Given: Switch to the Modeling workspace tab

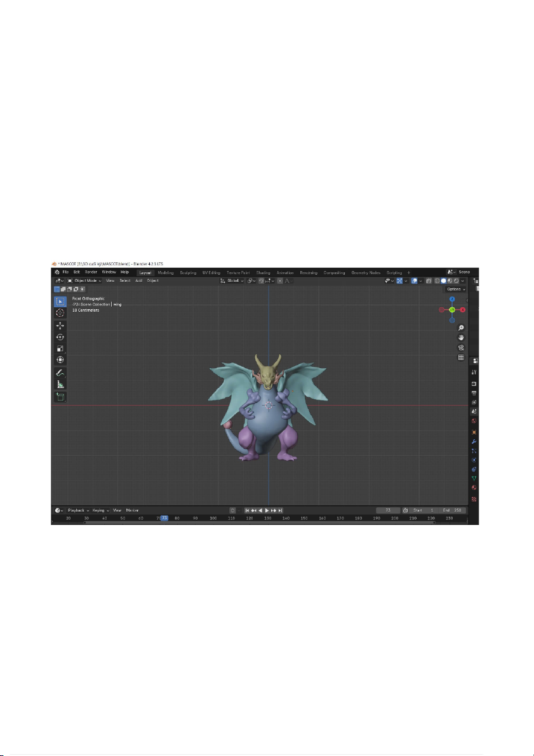Looking at the screenshot, I should coord(166,273).
